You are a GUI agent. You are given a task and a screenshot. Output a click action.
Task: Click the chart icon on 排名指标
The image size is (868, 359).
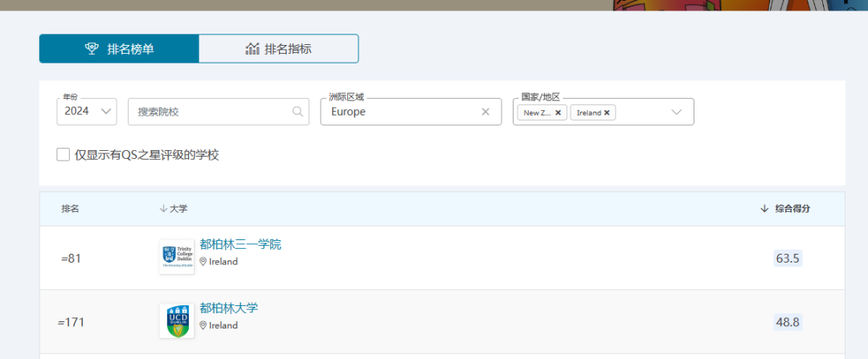point(252,49)
